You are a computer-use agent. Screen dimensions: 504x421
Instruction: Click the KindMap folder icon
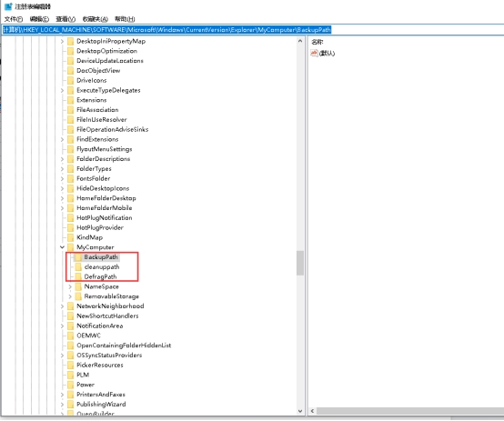click(x=70, y=237)
